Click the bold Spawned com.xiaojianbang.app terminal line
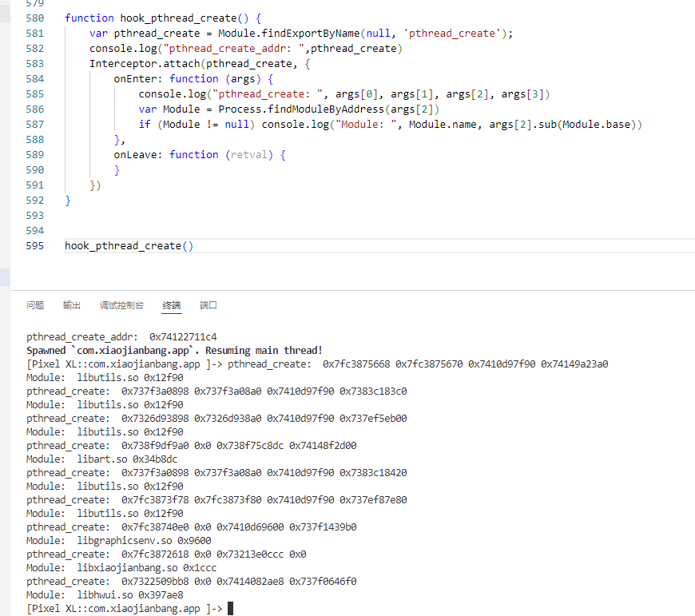This screenshot has width=695, height=616. tap(174, 351)
